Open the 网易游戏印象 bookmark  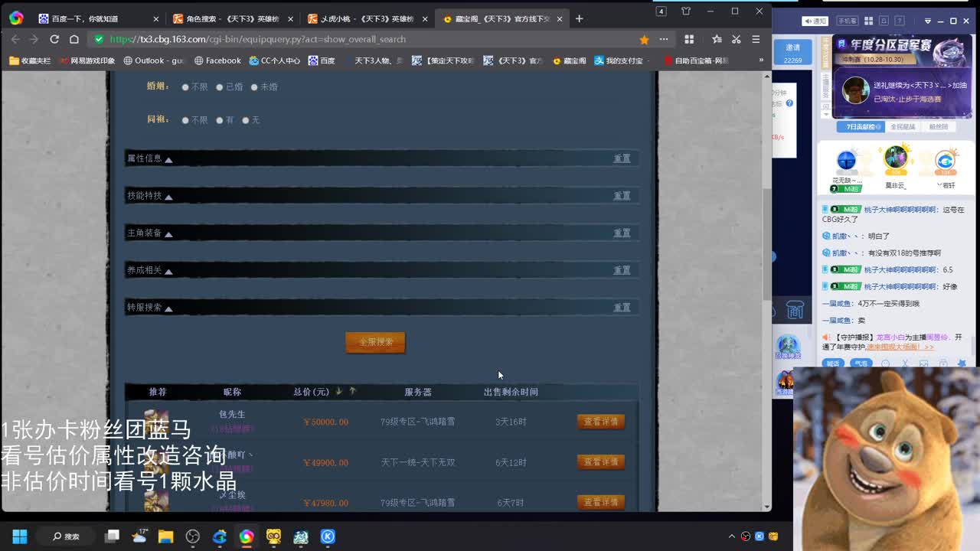(87, 60)
